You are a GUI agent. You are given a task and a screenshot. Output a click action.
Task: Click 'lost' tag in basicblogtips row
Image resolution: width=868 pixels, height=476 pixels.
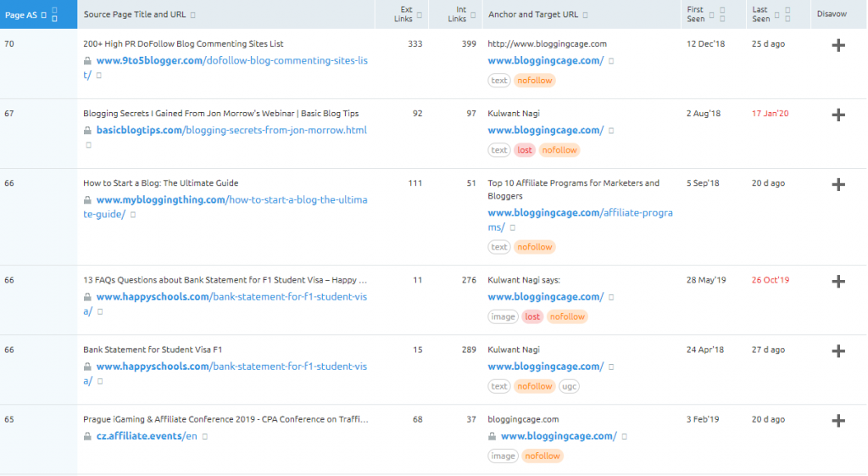pyautogui.click(x=524, y=150)
